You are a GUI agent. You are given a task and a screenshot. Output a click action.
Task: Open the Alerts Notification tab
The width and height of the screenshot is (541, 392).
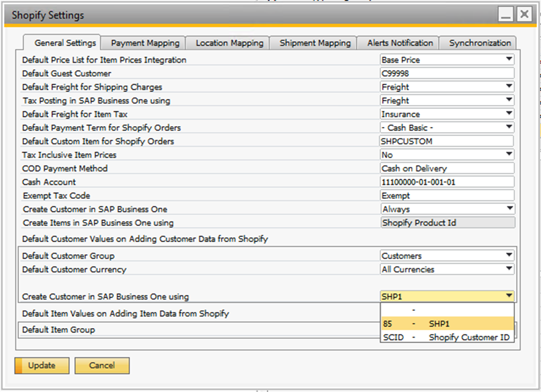(399, 43)
